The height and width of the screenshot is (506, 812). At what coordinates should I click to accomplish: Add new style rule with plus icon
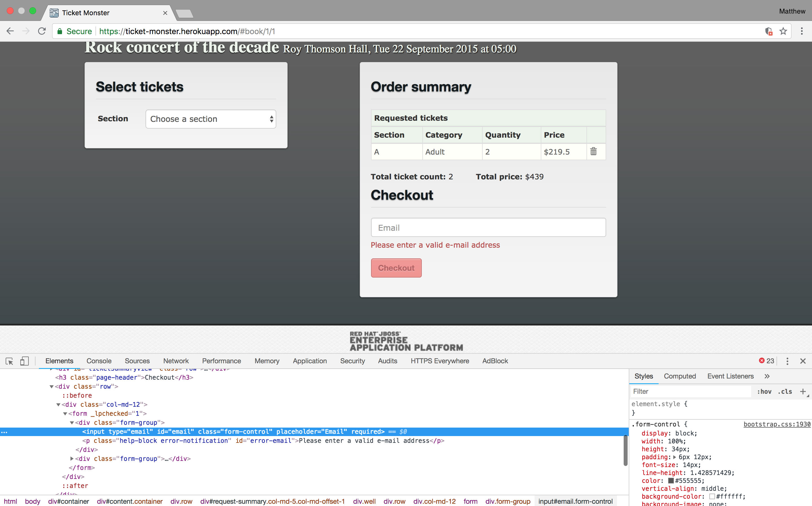(803, 391)
